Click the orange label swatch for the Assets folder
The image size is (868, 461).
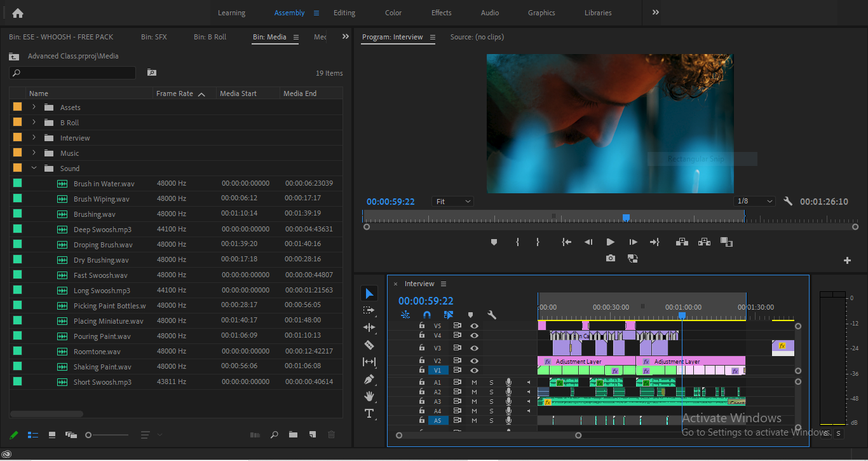[x=17, y=107]
